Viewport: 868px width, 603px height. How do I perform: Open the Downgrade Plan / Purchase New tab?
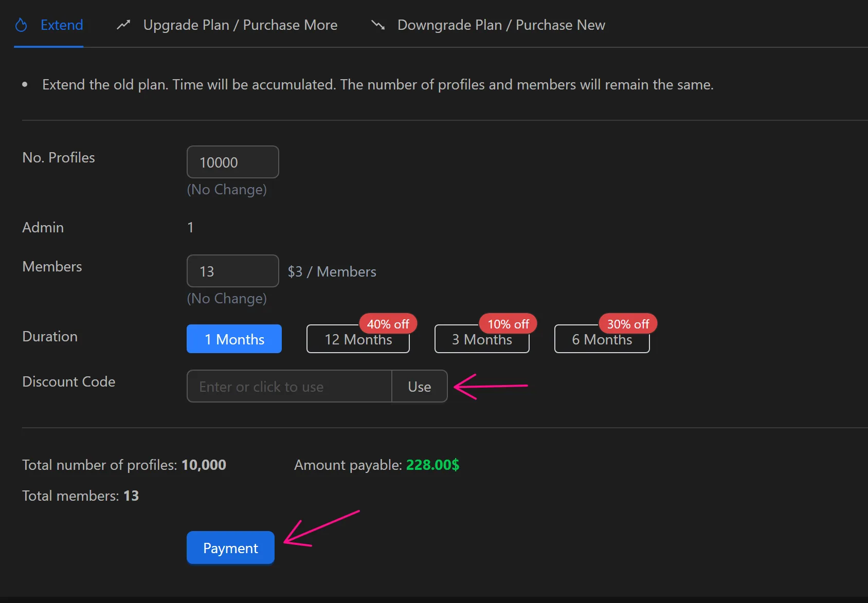coord(501,25)
